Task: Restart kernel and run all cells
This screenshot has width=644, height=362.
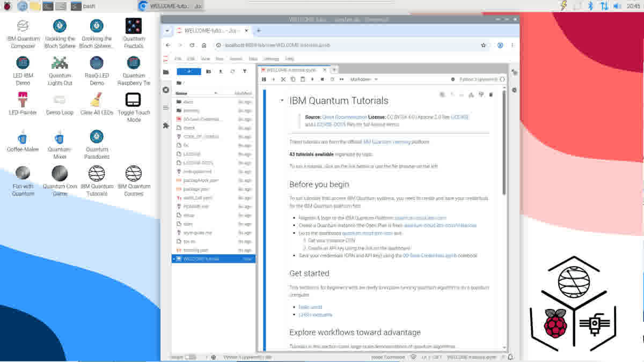Action: coord(342,79)
